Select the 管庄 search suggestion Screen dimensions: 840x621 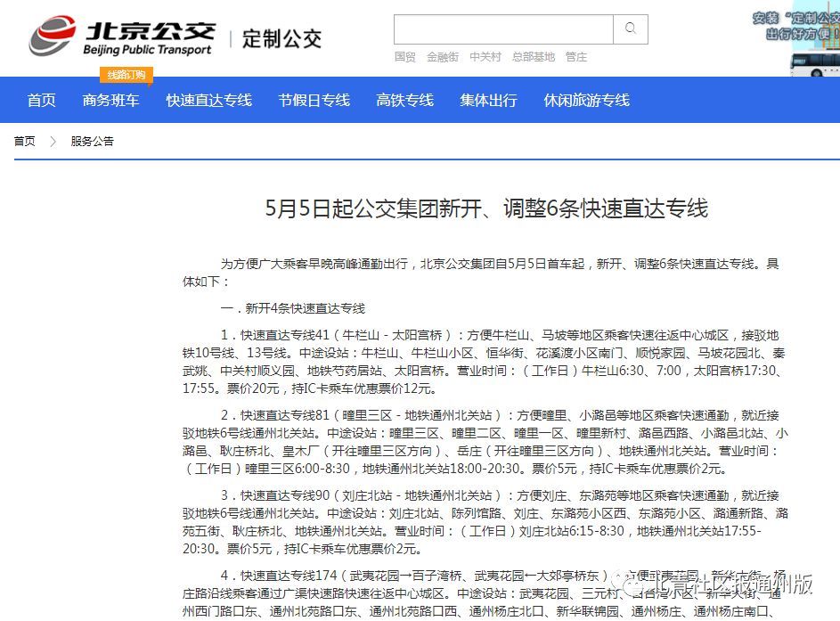576,57
